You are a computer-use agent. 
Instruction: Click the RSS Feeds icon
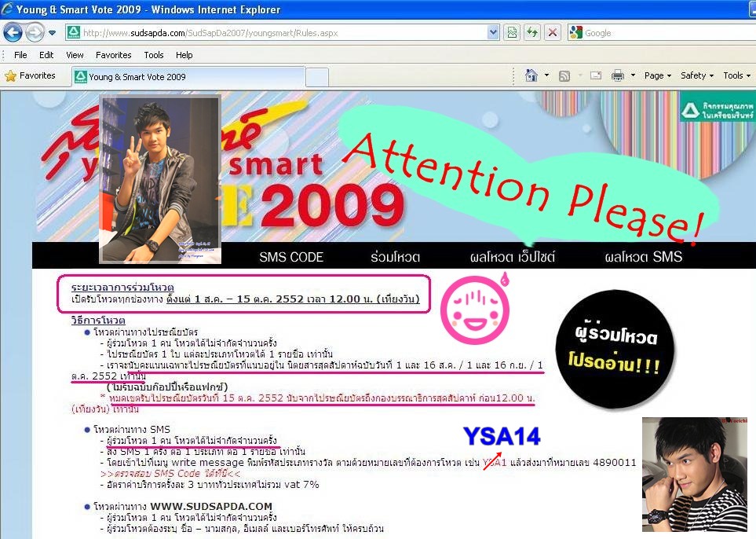(x=564, y=75)
